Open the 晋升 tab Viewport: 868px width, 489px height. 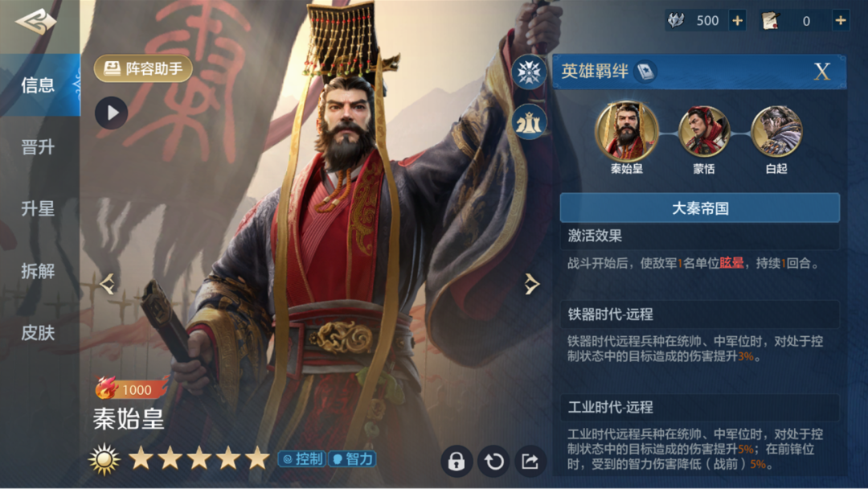click(x=38, y=146)
